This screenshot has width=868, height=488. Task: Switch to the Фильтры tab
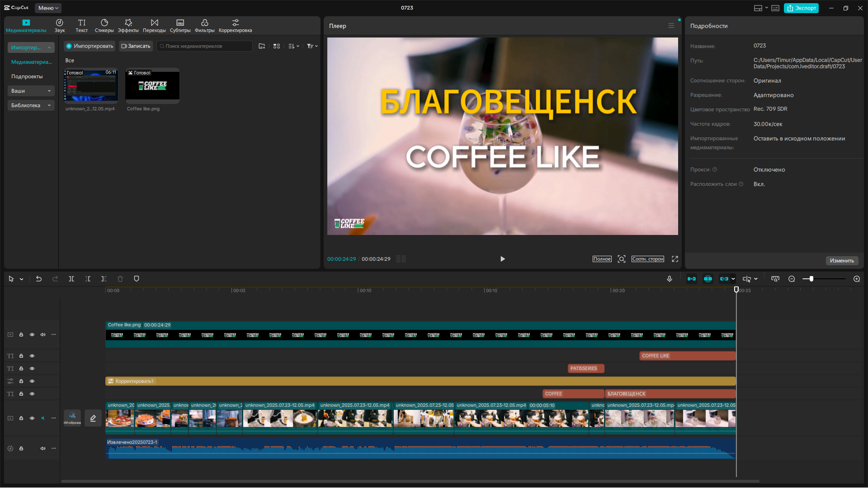pos(204,26)
